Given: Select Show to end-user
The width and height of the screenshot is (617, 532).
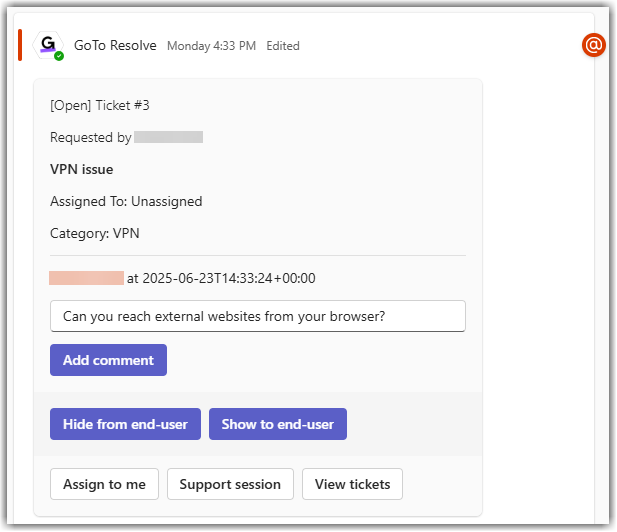Looking at the screenshot, I should [x=278, y=424].
